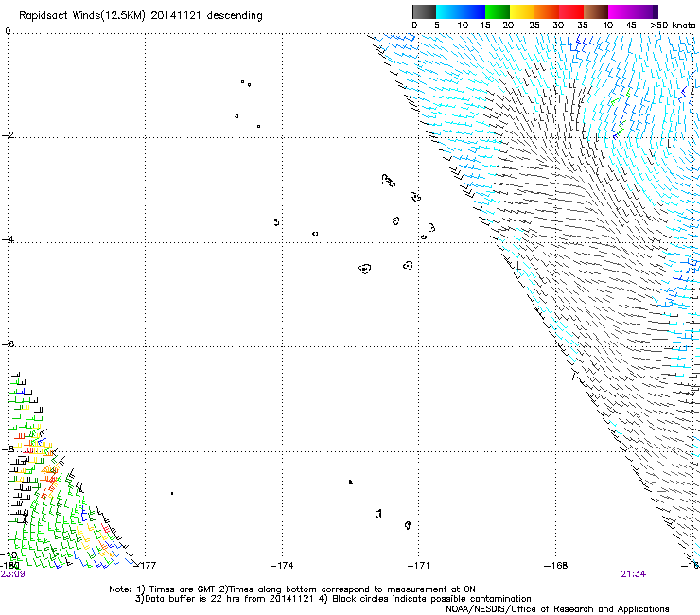Click the purple time label '21:34'
The width and height of the screenshot is (700, 615).
point(633,574)
